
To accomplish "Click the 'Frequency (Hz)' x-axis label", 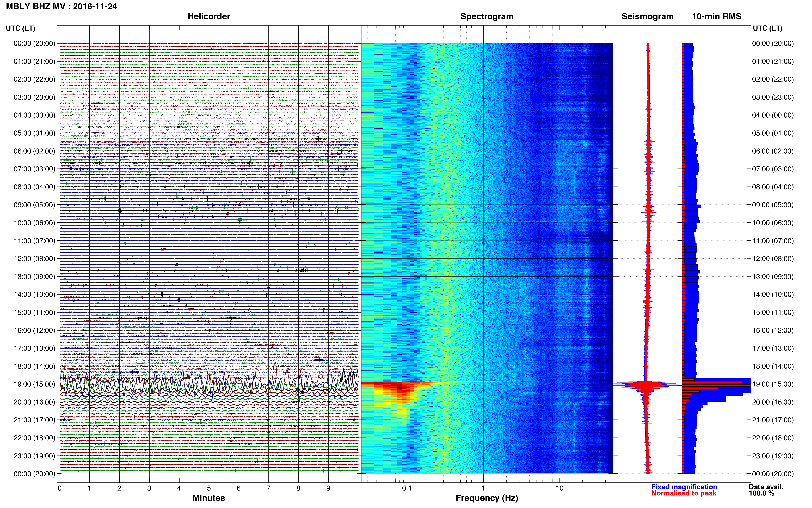I will (487, 498).
